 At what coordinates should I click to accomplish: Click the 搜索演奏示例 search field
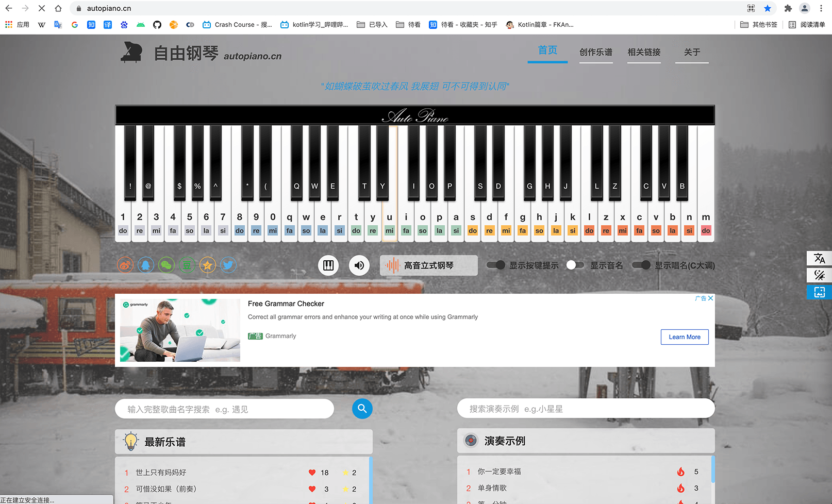[x=586, y=409]
